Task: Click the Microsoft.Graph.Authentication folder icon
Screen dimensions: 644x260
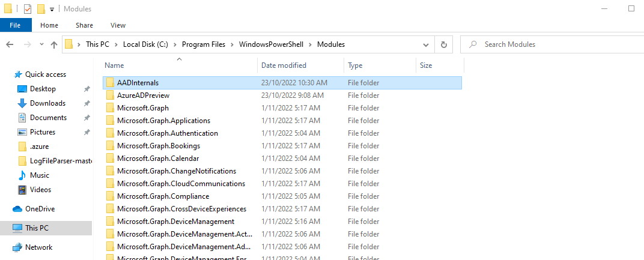Action: (110, 133)
